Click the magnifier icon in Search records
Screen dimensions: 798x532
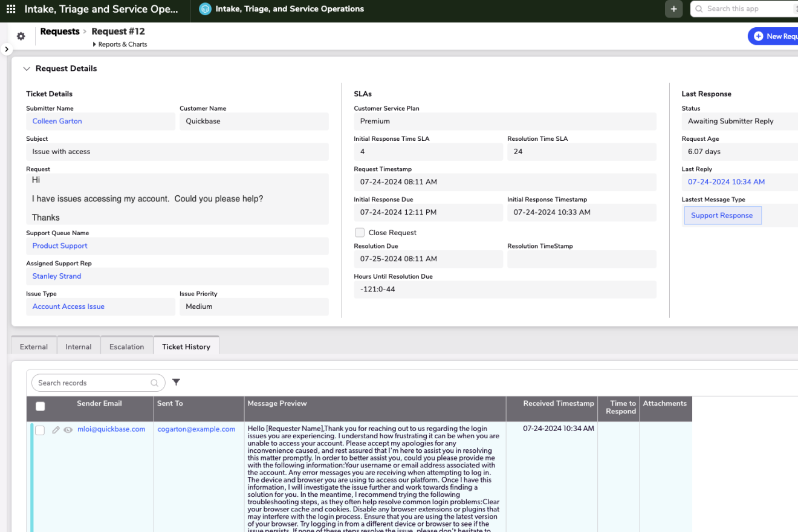[155, 383]
